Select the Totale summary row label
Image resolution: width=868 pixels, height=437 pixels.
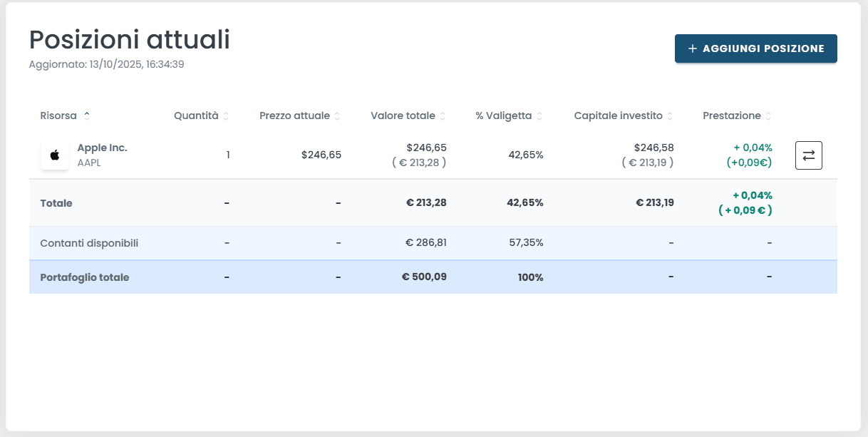tap(56, 203)
